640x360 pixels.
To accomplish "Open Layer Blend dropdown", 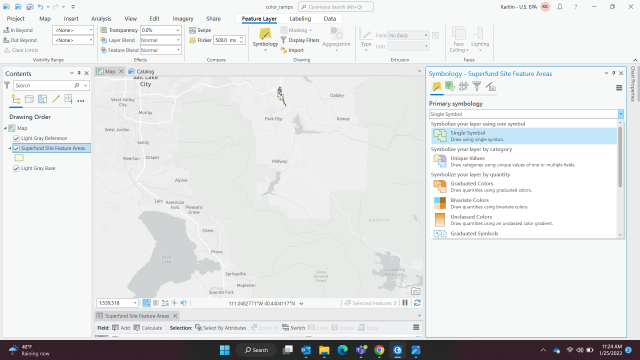I will click(178, 40).
